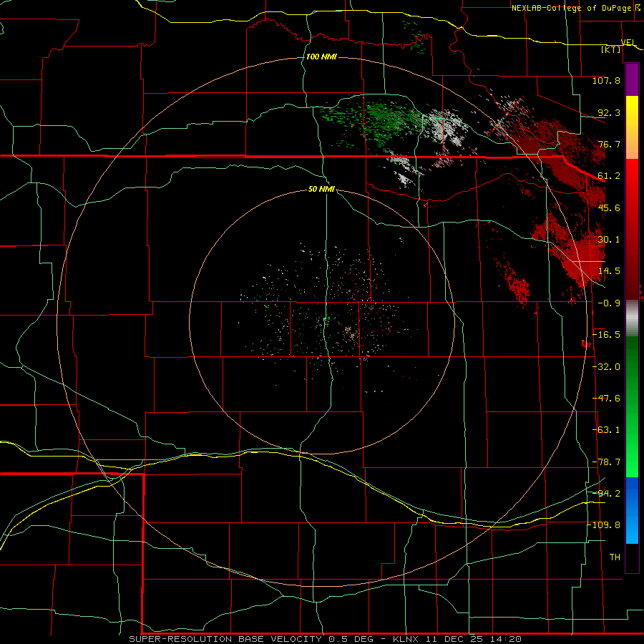Click the 45.6 scale value

click(609, 208)
